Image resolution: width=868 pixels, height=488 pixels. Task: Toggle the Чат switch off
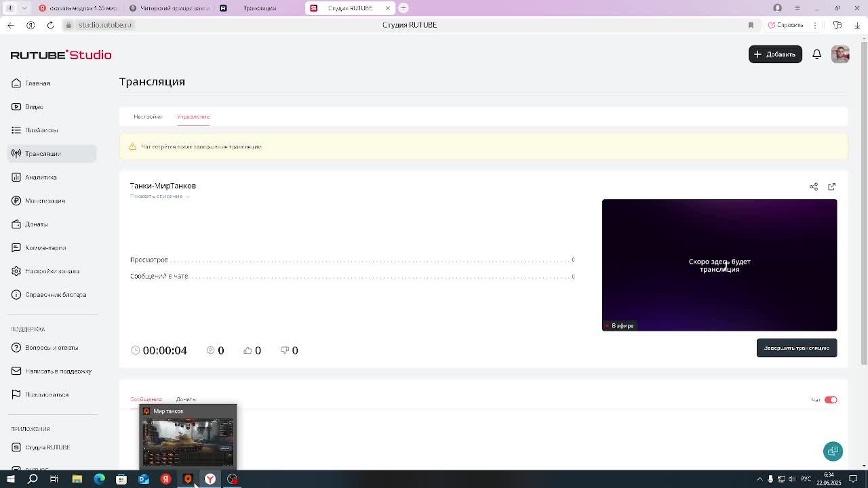[831, 400]
